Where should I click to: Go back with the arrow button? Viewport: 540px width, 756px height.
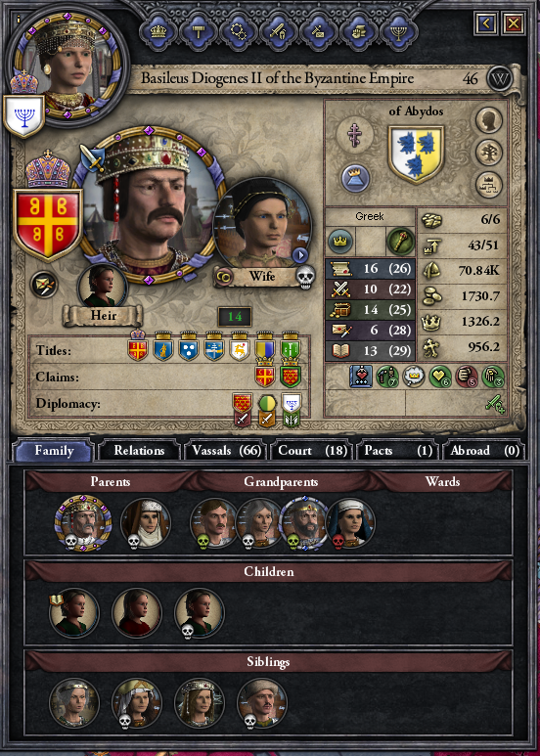point(486,23)
